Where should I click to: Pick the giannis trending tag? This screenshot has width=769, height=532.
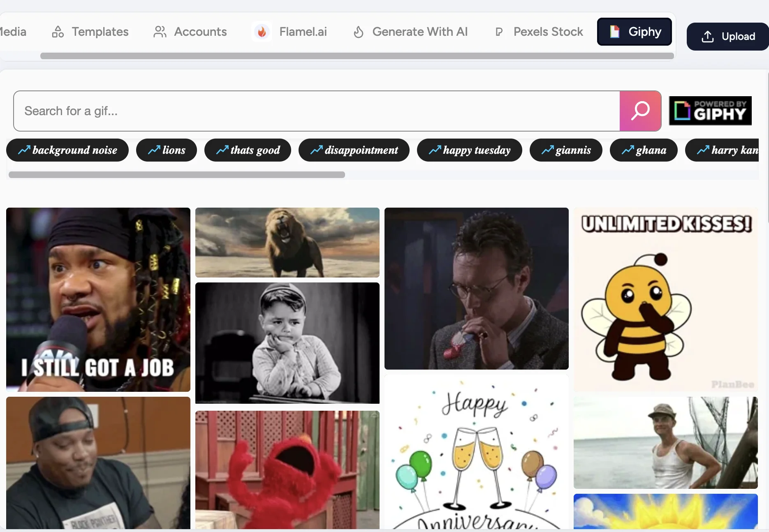[x=566, y=150]
